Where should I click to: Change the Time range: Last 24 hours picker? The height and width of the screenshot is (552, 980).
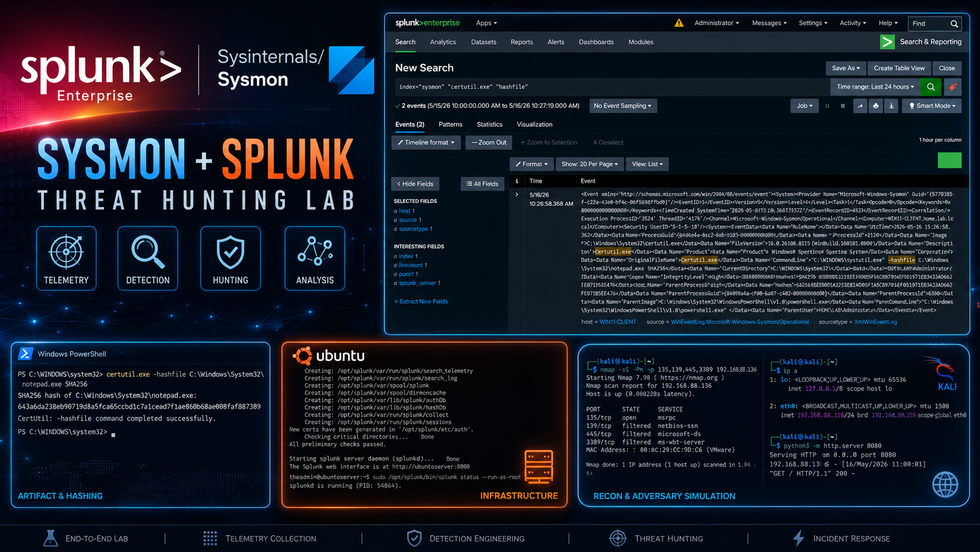click(x=875, y=87)
